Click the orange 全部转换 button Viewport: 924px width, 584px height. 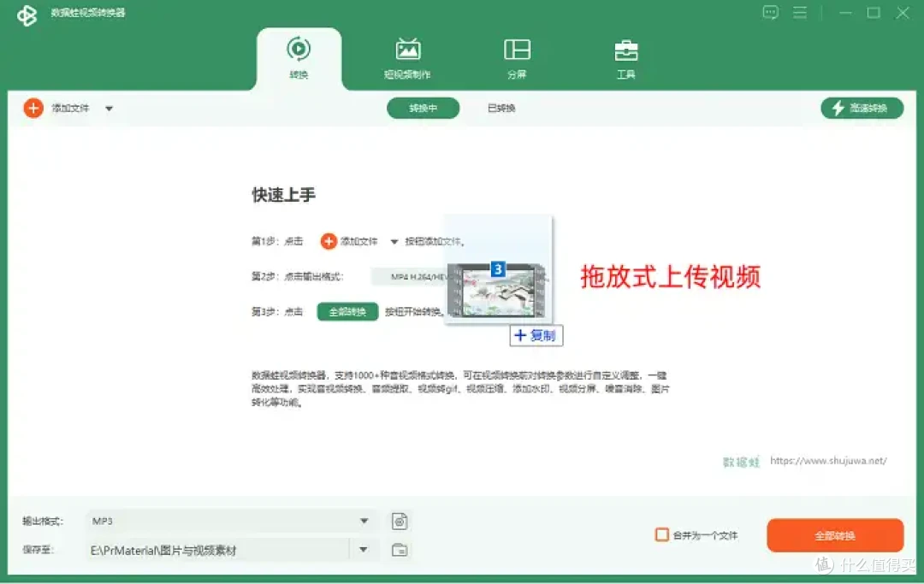pos(835,535)
